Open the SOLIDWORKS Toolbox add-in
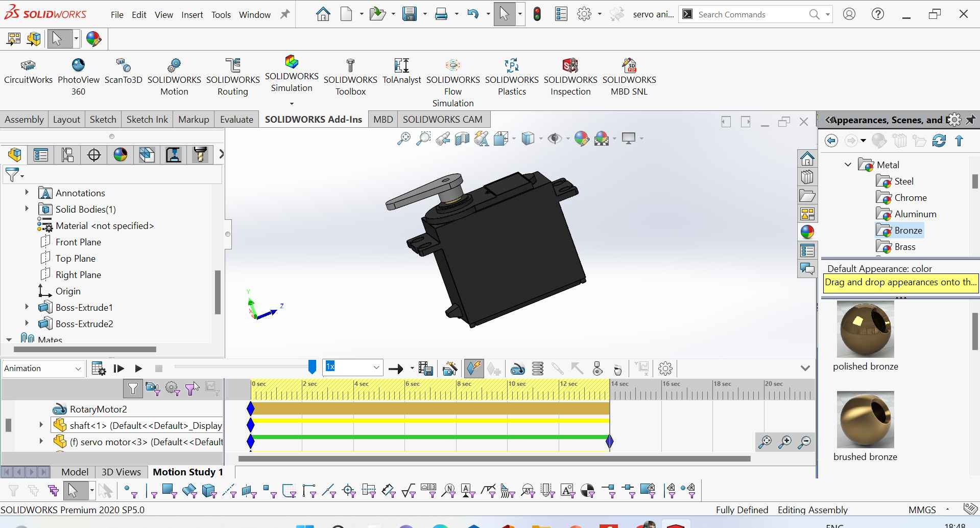This screenshot has width=980, height=528. [x=350, y=77]
